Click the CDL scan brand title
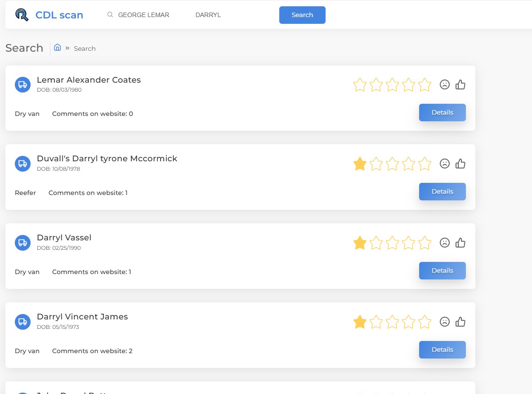This screenshot has height=394, width=532. click(x=59, y=15)
